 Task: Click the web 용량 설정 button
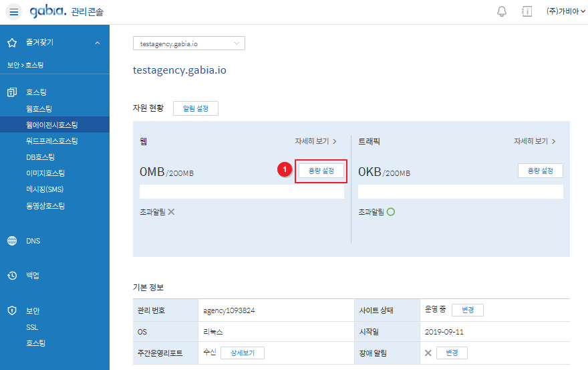pyautogui.click(x=321, y=171)
